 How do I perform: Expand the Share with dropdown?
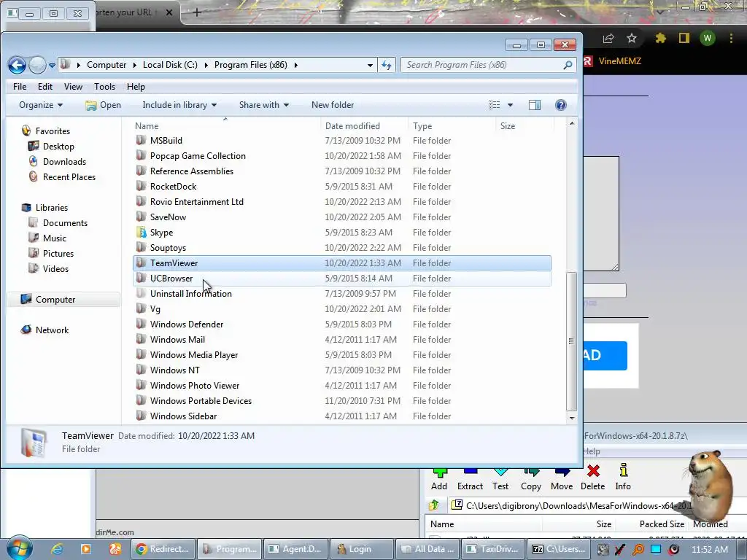[x=263, y=105]
